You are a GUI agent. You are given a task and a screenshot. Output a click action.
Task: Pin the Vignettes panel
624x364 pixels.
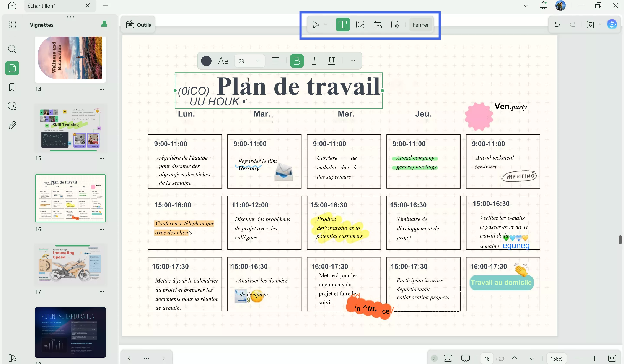click(104, 24)
